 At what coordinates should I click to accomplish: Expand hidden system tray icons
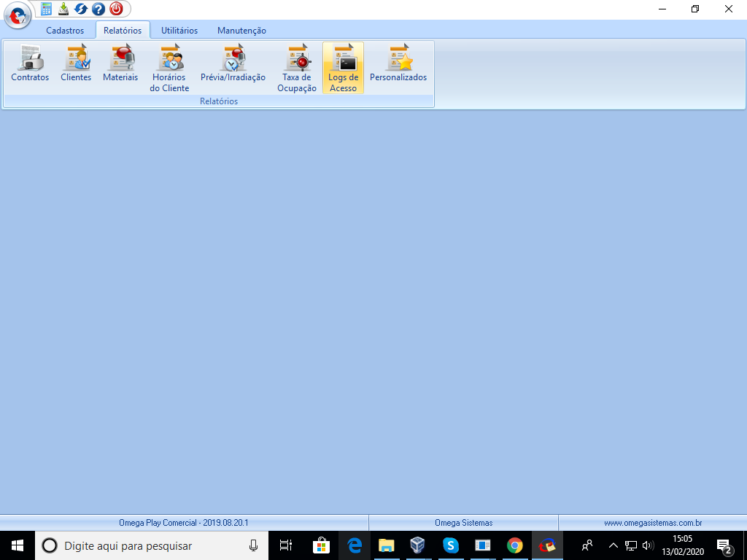pyautogui.click(x=613, y=545)
